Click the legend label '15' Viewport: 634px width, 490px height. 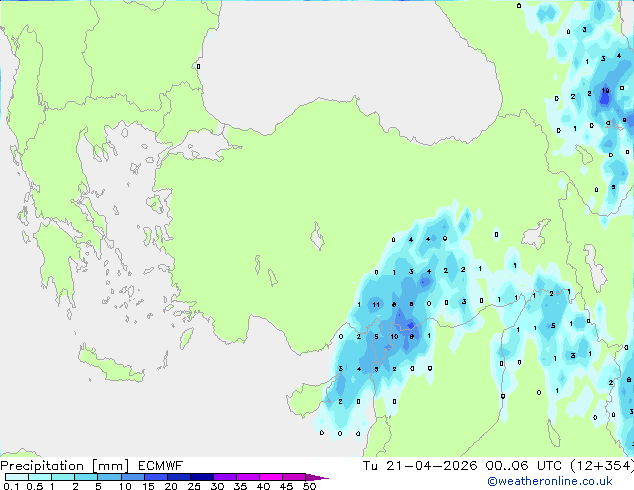coord(148,486)
